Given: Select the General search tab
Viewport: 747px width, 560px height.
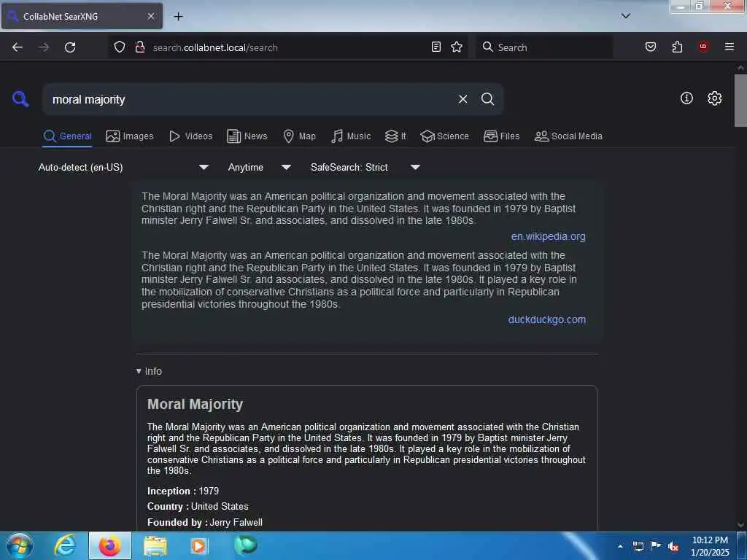Looking at the screenshot, I should coord(67,136).
